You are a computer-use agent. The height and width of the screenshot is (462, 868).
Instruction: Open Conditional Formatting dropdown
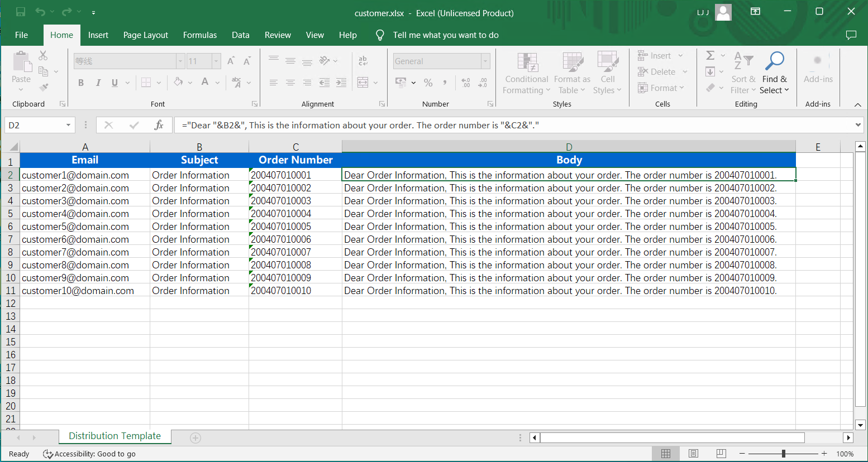(527, 73)
